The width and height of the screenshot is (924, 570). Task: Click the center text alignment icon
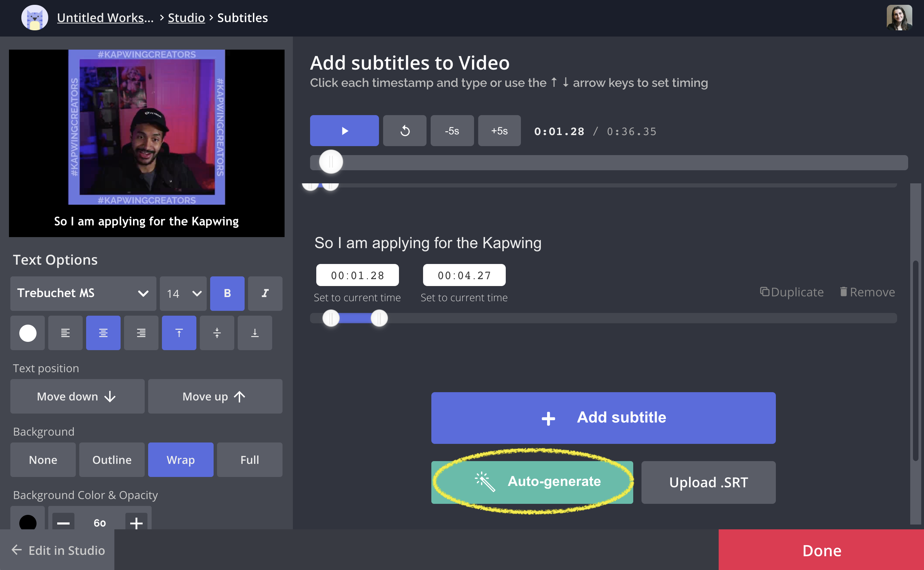click(x=102, y=332)
